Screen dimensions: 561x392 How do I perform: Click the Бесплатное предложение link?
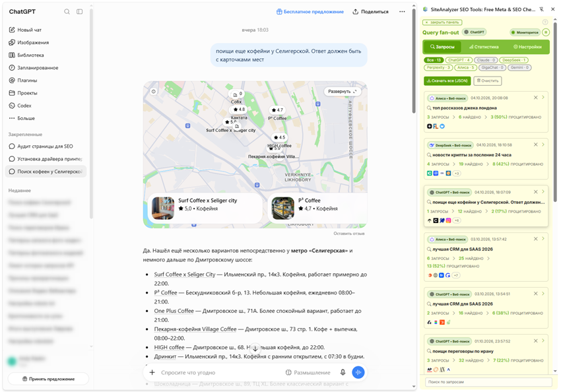(310, 11)
